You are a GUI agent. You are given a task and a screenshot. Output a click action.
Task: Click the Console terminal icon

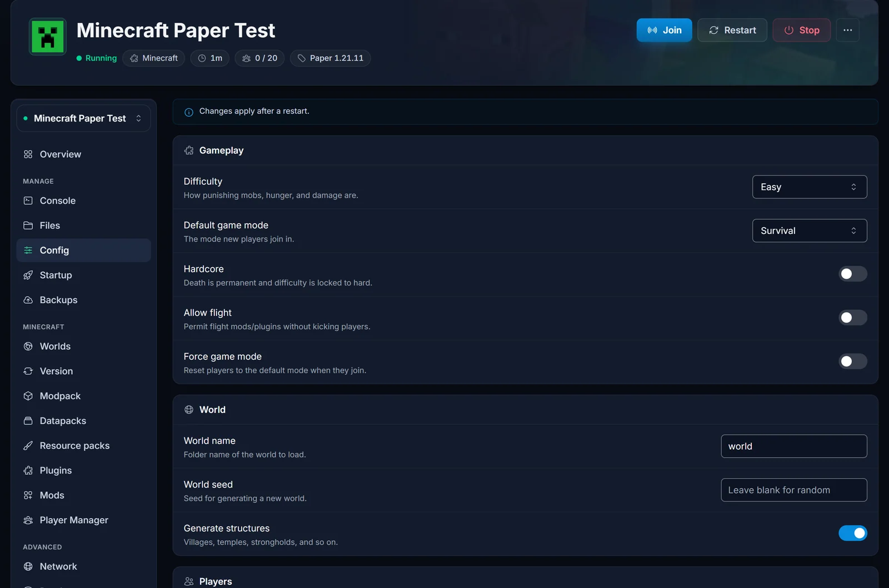click(28, 200)
